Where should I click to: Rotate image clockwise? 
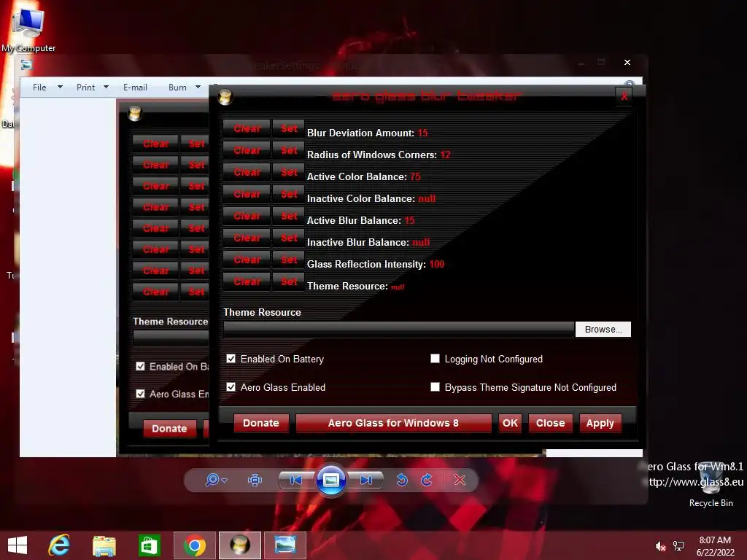point(427,480)
